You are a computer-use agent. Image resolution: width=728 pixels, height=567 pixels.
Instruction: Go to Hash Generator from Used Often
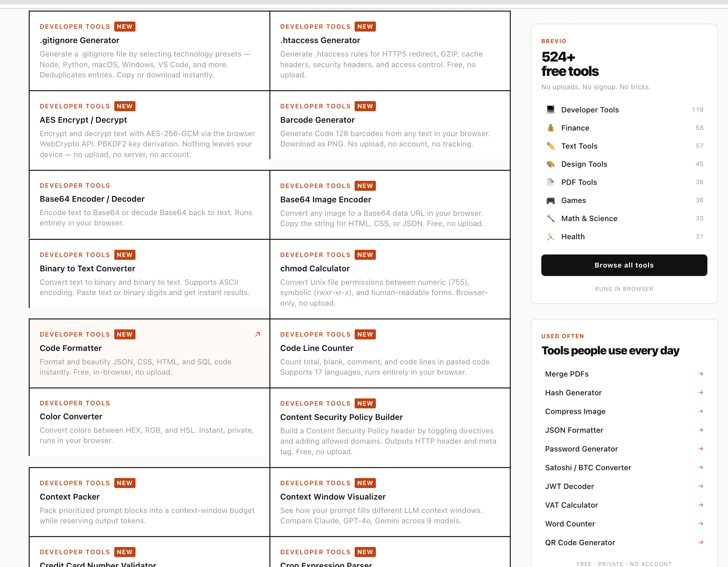[624, 392]
